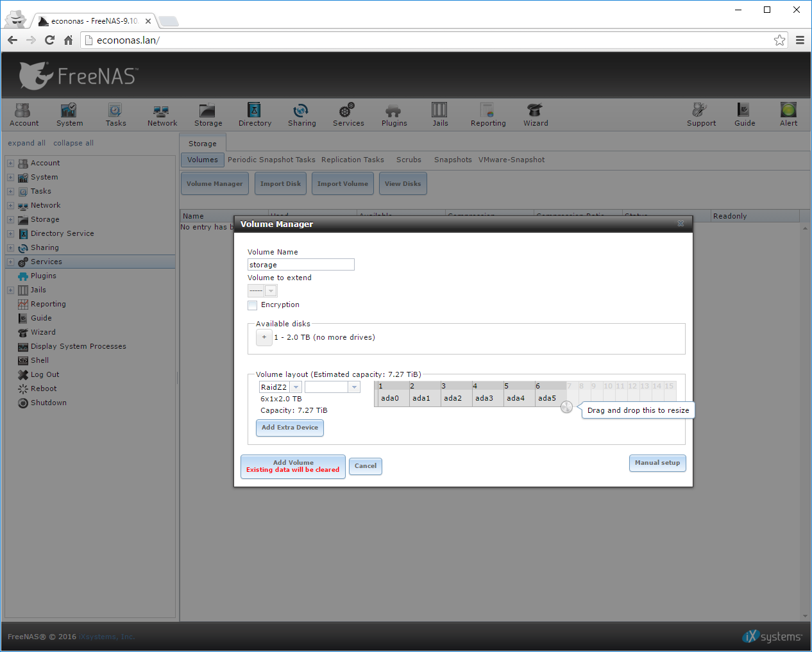Click the collapse all link
Viewport: 812px width, 652px height.
tap(73, 143)
